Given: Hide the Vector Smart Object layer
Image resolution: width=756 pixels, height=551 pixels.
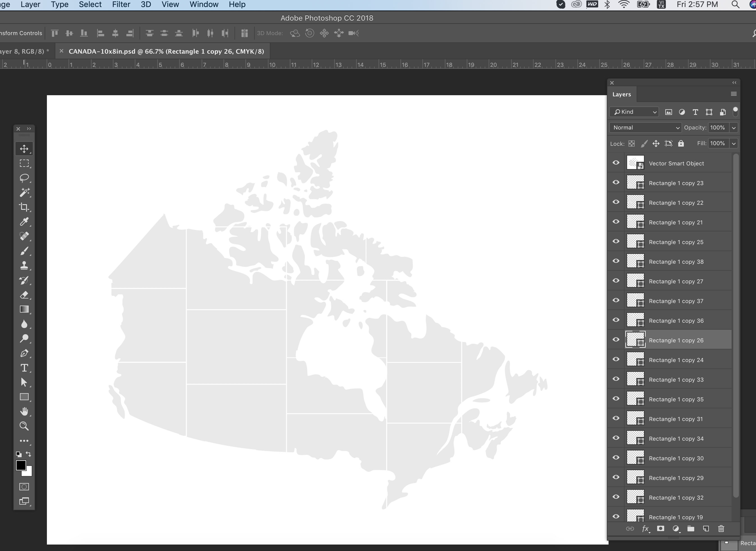Looking at the screenshot, I should pyautogui.click(x=616, y=162).
